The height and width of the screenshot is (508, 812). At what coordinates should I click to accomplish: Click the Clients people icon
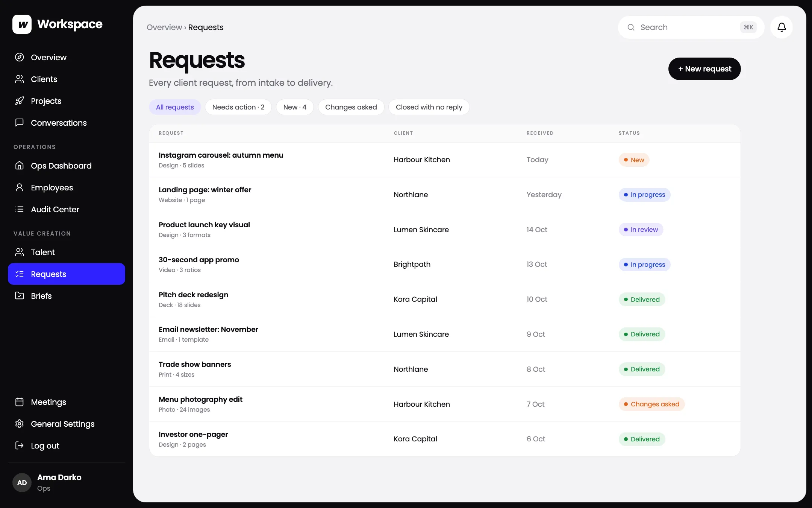tap(20, 79)
